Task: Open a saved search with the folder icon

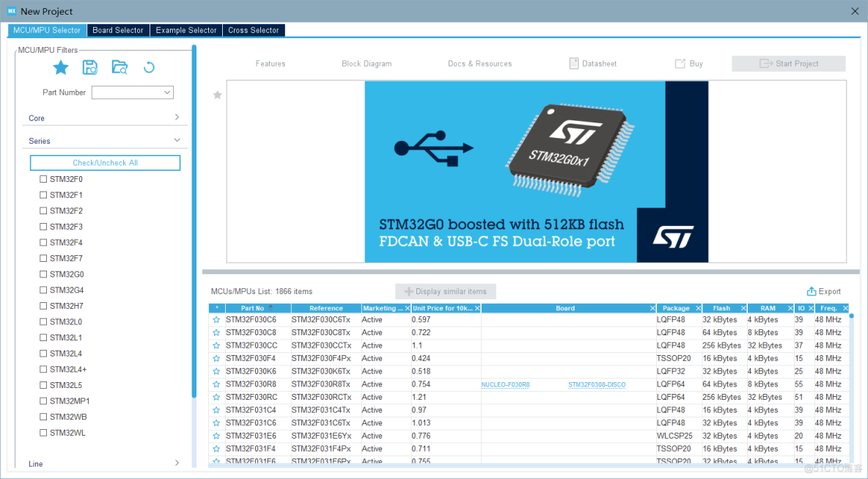Action: pyautogui.click(x=119, y=67)
